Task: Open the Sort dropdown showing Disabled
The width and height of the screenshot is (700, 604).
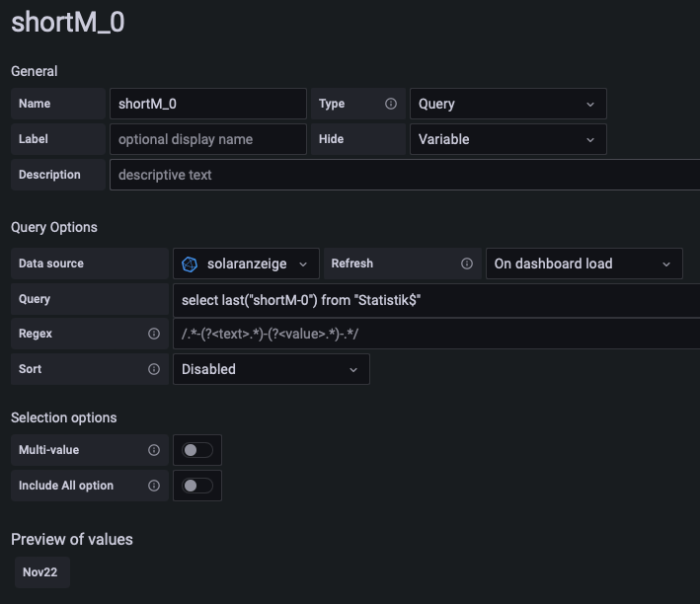Action: [x=271, y=369]
